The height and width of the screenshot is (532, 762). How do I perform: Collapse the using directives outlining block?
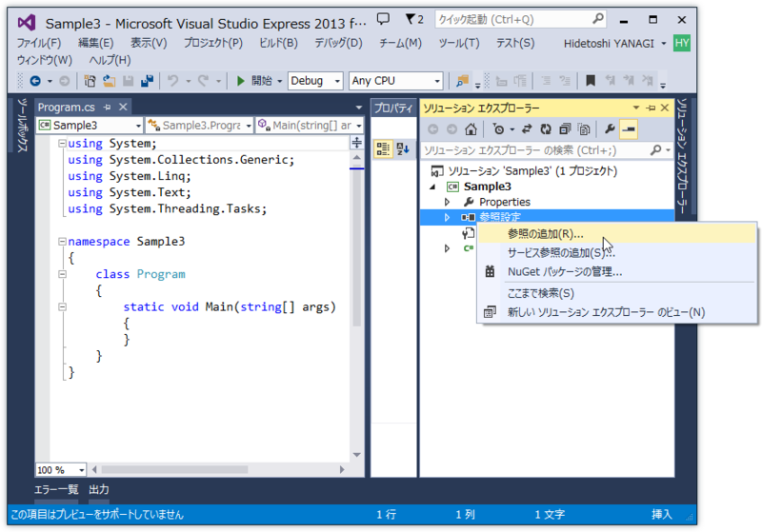click(62, 143)
